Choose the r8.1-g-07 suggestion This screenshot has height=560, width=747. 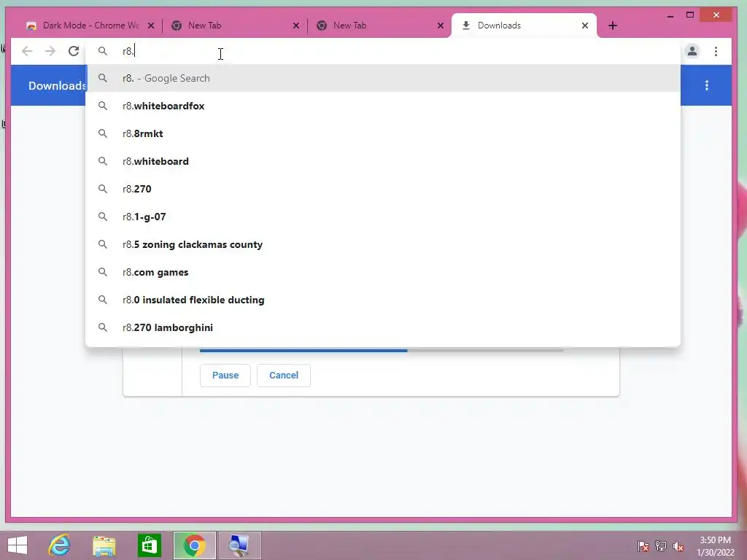(382, 216)
